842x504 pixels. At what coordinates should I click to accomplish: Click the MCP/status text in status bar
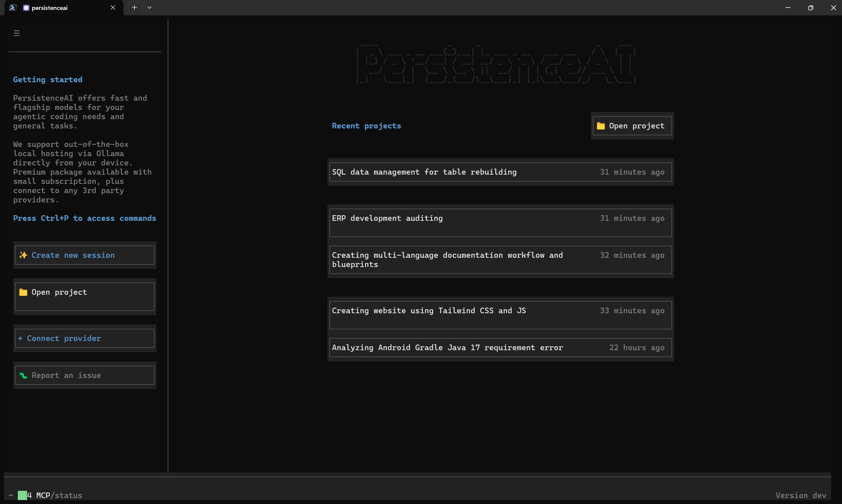pyautogui.click(x=59, y=495)
